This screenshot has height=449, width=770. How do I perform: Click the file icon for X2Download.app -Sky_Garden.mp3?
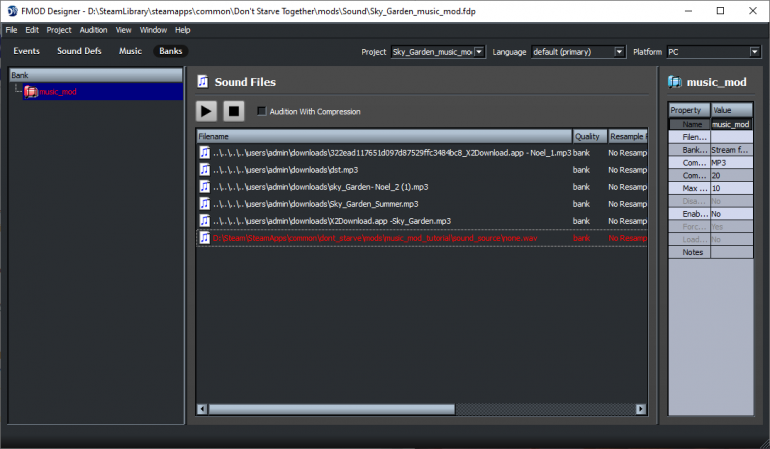(x=204, y=221)
